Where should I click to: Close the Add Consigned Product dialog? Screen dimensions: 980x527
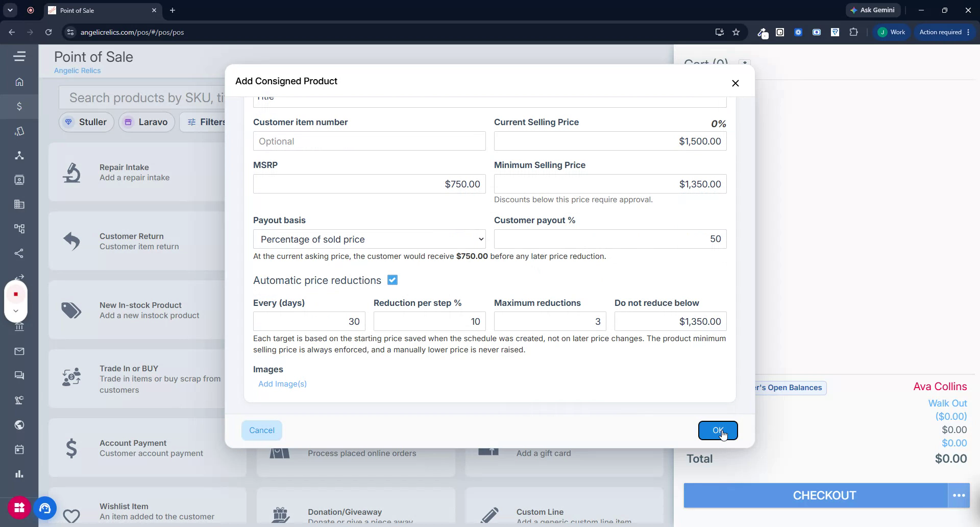pyautogui.click(x=735, y=83)
